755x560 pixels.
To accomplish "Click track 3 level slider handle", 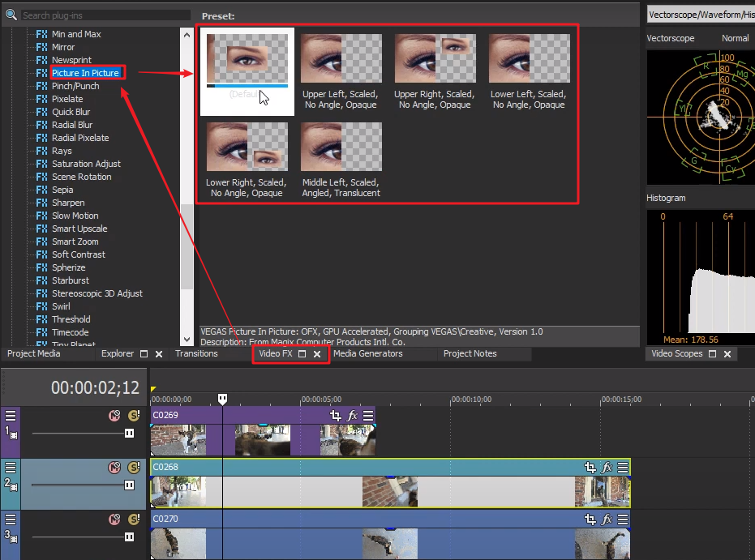I will point(130,537).
